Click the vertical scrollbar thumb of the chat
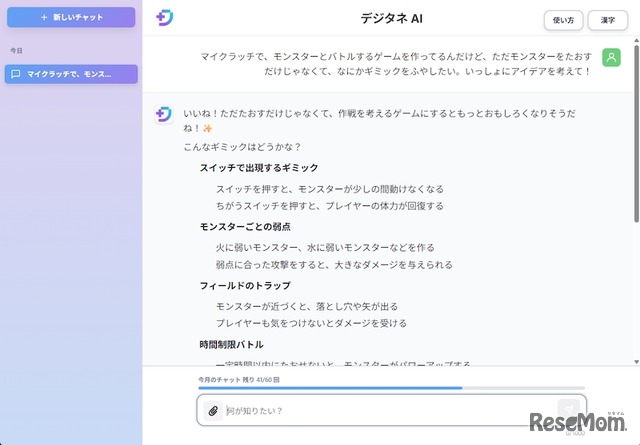Viewport: 640px width, 445px height. tap(636, 133)
